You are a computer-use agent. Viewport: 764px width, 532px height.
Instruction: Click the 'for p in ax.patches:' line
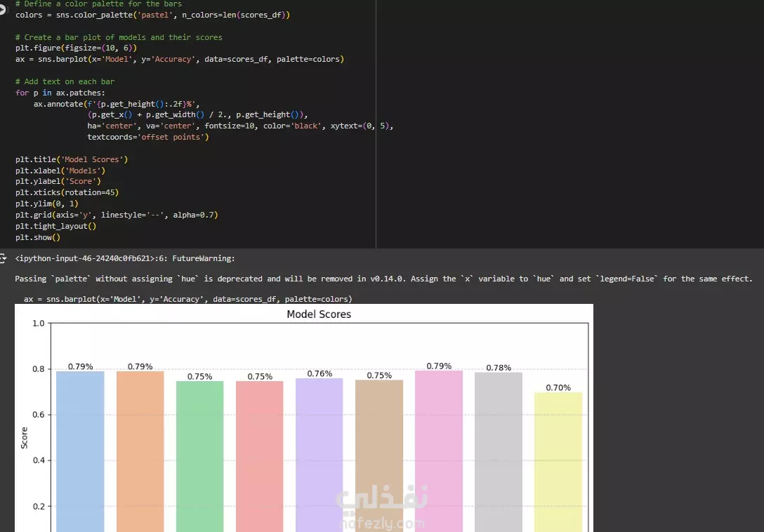[x=60, y=93]
